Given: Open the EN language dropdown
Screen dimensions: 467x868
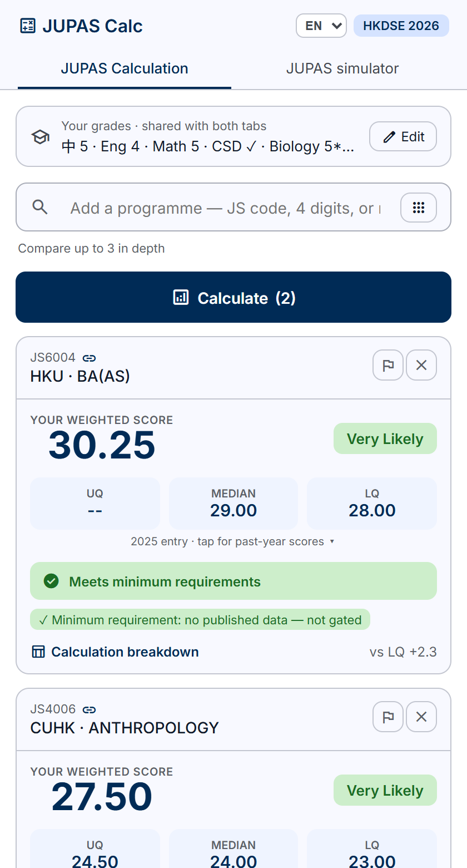Looking at the screenshot, I should point(321,26).
